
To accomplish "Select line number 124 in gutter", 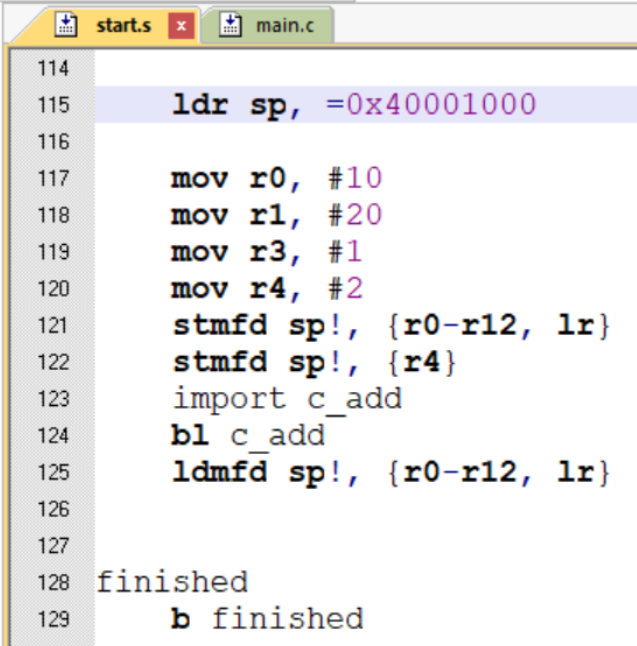I will (54, 436).
